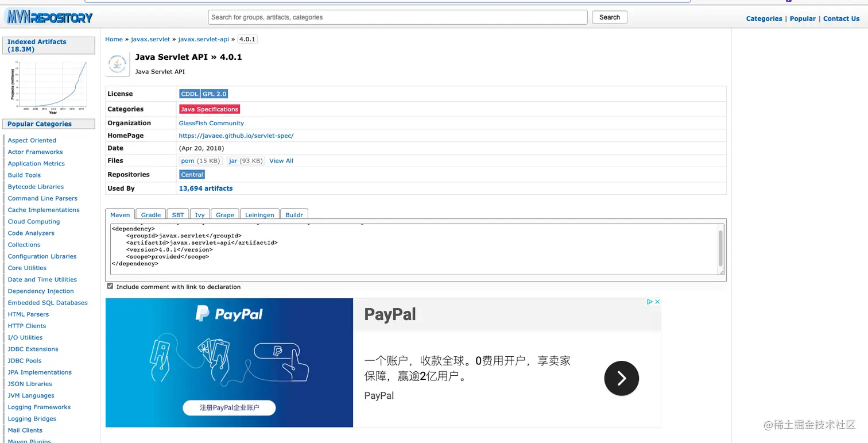Viewport: 868px width, 443px height.
Task: Switch to the Gradle tab
Action: [x=151, y=214]
